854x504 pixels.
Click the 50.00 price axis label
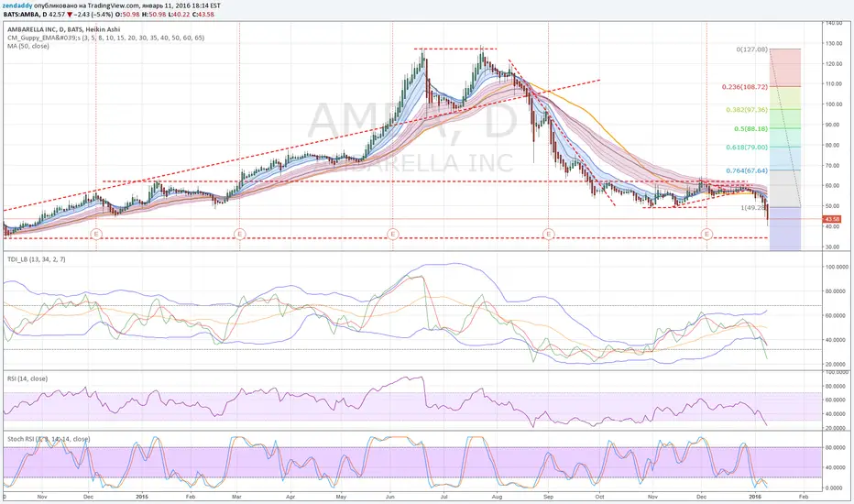pos(834,206)
